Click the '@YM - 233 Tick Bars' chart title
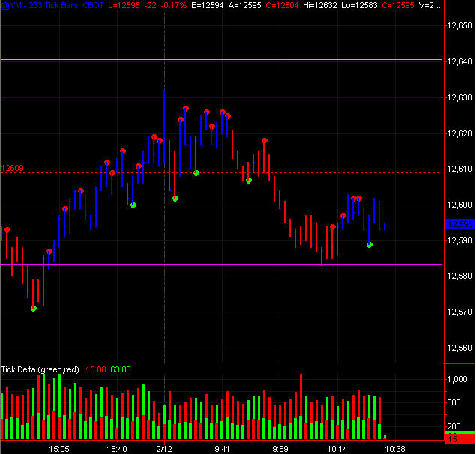Viewport: 476px width, 454px height. click(40, 5)
